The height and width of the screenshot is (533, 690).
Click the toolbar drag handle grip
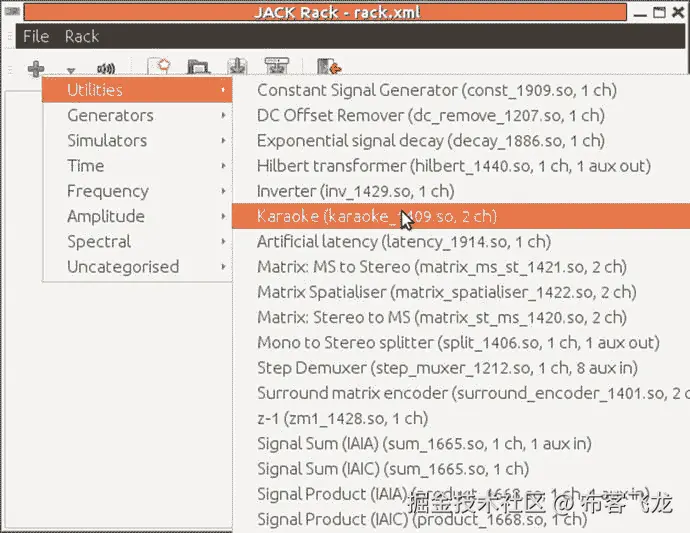pyautogui.click(x=10, y=69)
